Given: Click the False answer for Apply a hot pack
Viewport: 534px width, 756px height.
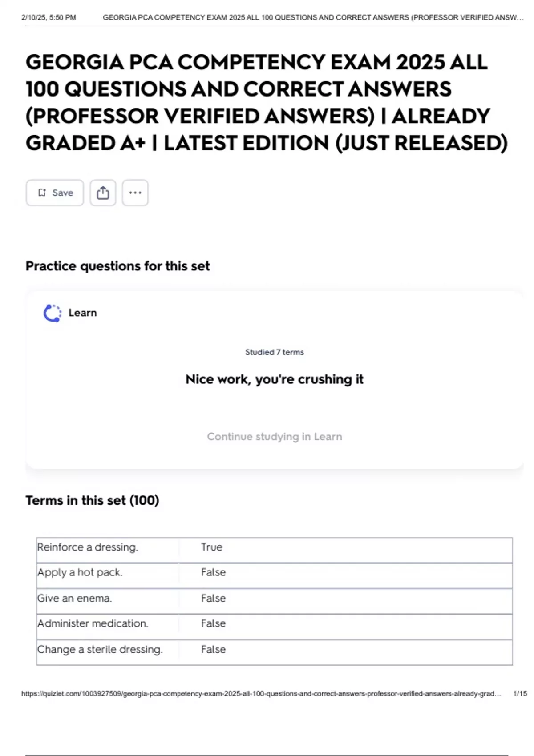Looking at the screenshot, I should [213, 572].
